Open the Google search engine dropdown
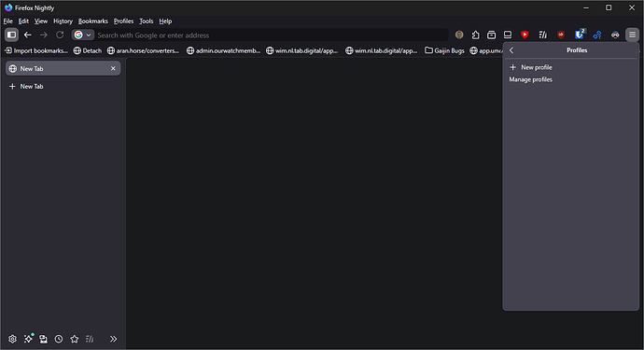644x350 pixels. pyautogui.click(x=83, y=35)
